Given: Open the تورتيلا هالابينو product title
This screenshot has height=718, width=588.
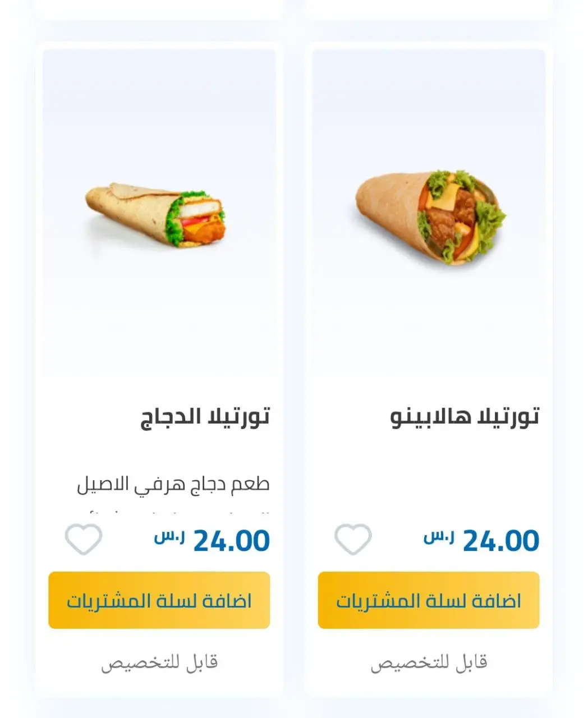Looking at the screenshot, I should pyautogui.click(x=465, y=417).
